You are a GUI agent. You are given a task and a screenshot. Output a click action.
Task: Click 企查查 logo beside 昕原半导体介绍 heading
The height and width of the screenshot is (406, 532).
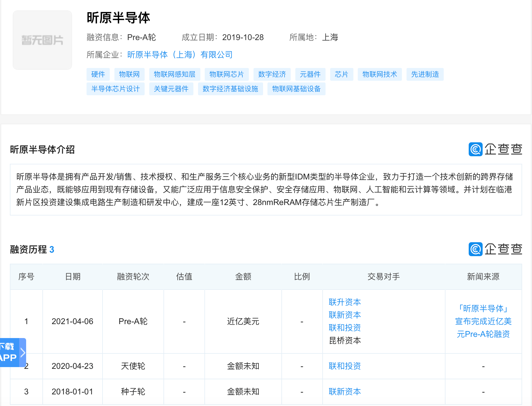click(x=495, y=149)
